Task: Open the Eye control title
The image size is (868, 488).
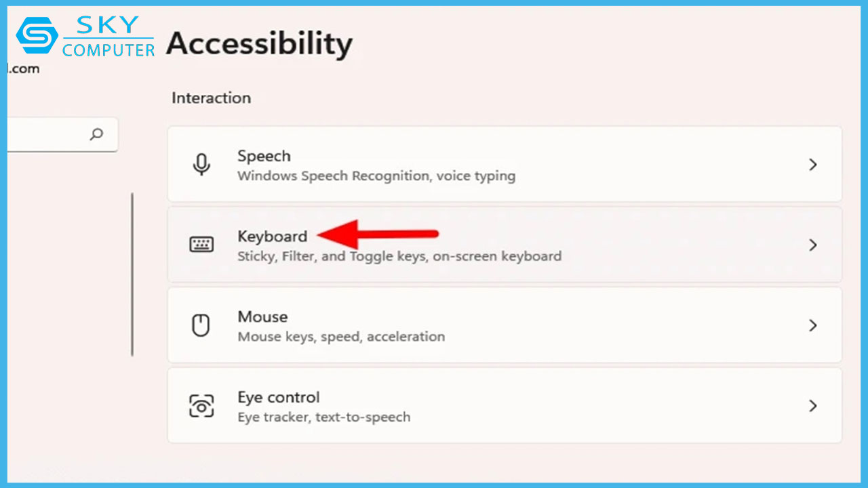Action: (x=278, y=397)
